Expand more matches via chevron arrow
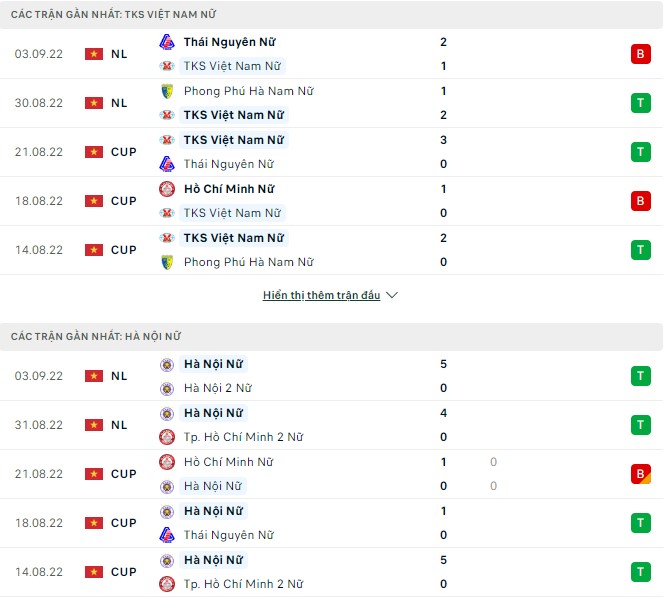 click(391, 295)
